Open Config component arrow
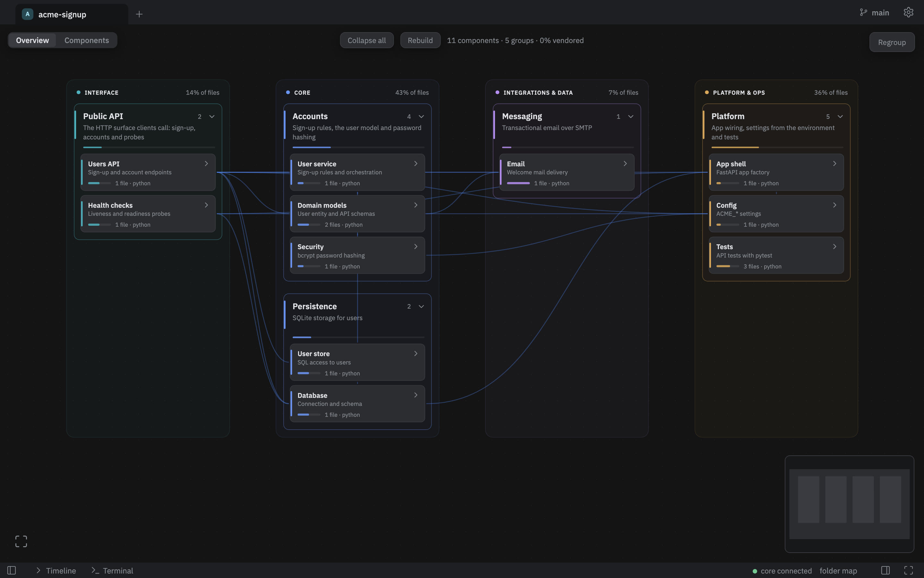This screenshot has height=578, width=924. point(835,205)
